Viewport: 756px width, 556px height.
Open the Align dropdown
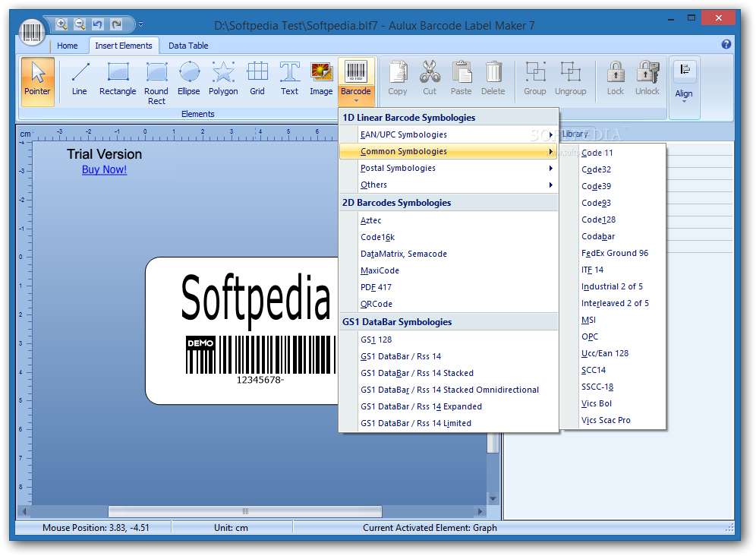point(684,82)
